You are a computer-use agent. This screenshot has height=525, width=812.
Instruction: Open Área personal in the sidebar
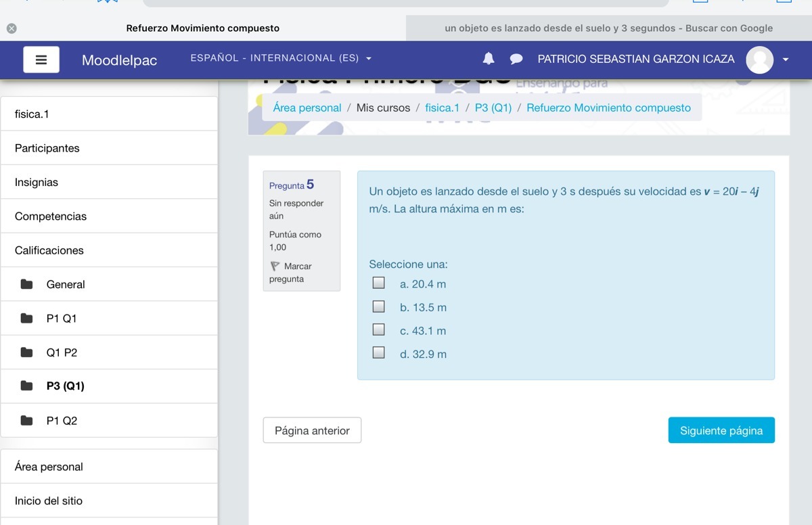109,467
